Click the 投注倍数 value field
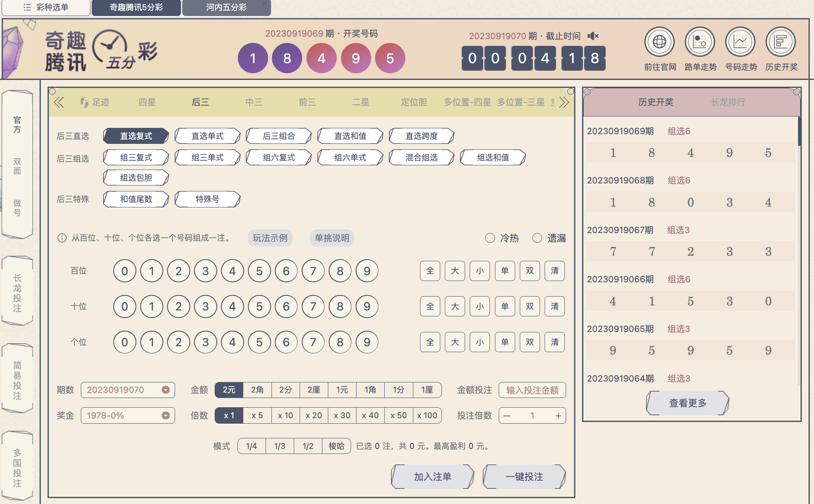Screen dimensions: 814x504 (532, 416)
